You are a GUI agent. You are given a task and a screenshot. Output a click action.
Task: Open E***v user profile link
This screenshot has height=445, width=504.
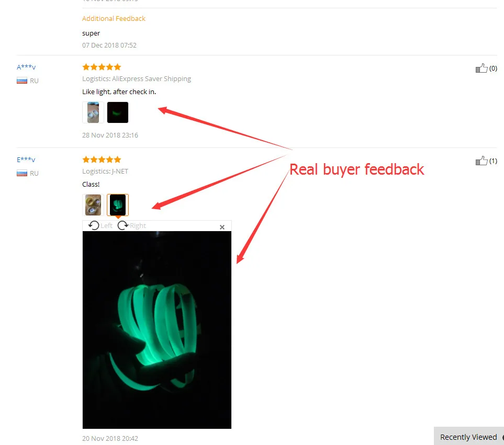pos(26,159)
